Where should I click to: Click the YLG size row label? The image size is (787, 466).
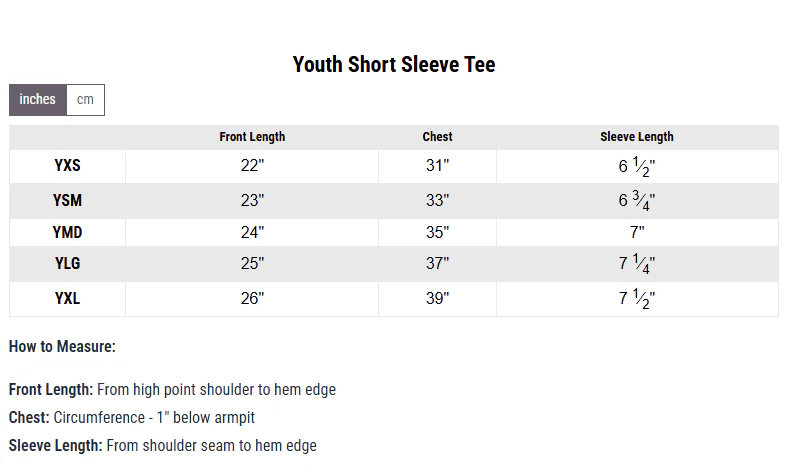point(67,263)
